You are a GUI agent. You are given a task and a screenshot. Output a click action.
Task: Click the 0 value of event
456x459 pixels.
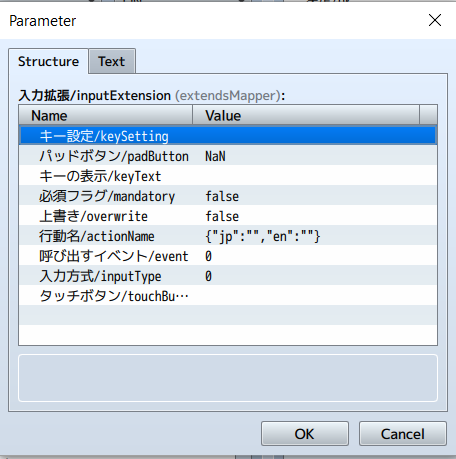208,256
